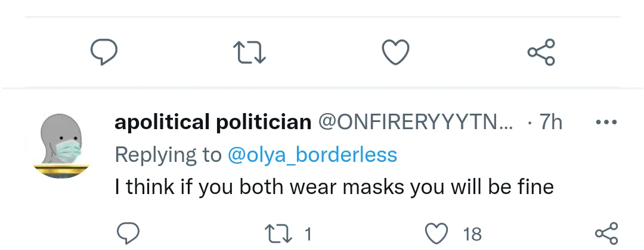644x250 pixels.
Task: Share the top tweet via the share icon
Action: click(x=541, y=52)
